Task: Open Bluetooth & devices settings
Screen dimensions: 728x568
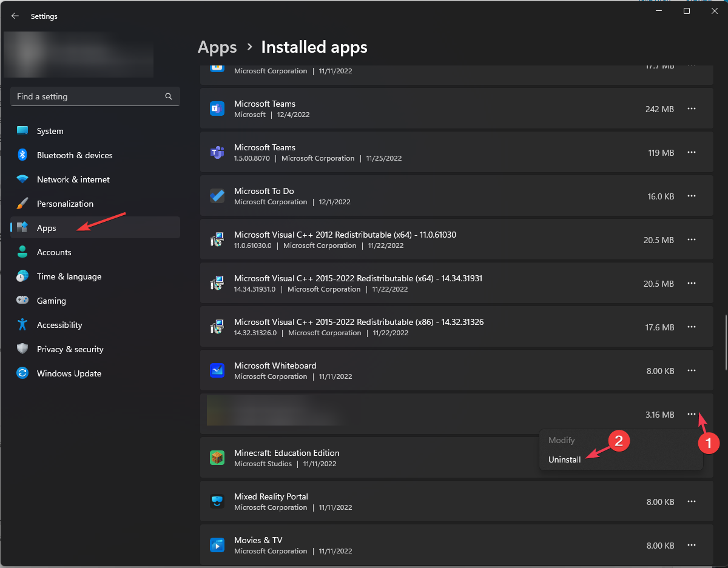Action: tap(22, 155)
